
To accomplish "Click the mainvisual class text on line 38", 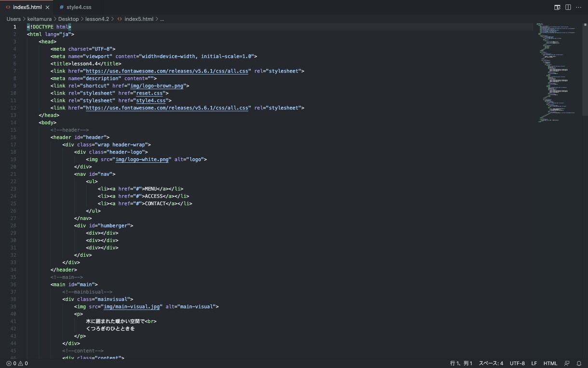I will [x=113, y=299].
